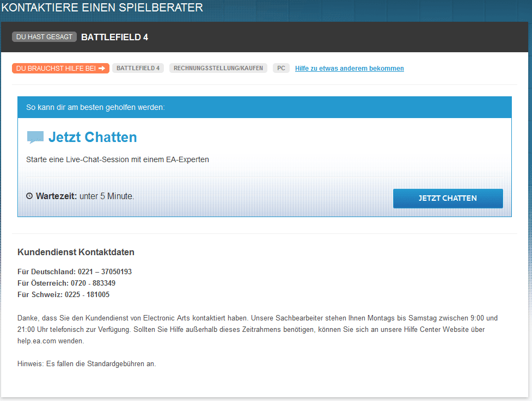
Task: Select the BATTLEFIELD 4 gray tag
Action: point(138,68)
